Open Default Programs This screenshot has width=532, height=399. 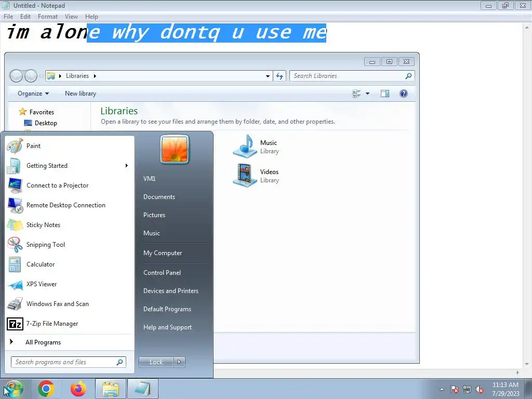[x=167, y=310]
